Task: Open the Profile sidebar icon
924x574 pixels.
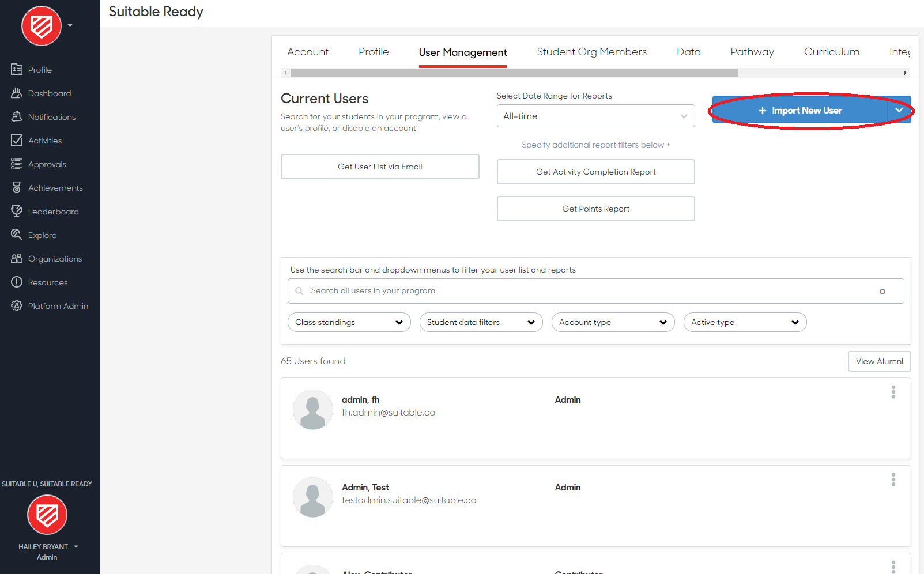Action: click(x=17, y=69)
